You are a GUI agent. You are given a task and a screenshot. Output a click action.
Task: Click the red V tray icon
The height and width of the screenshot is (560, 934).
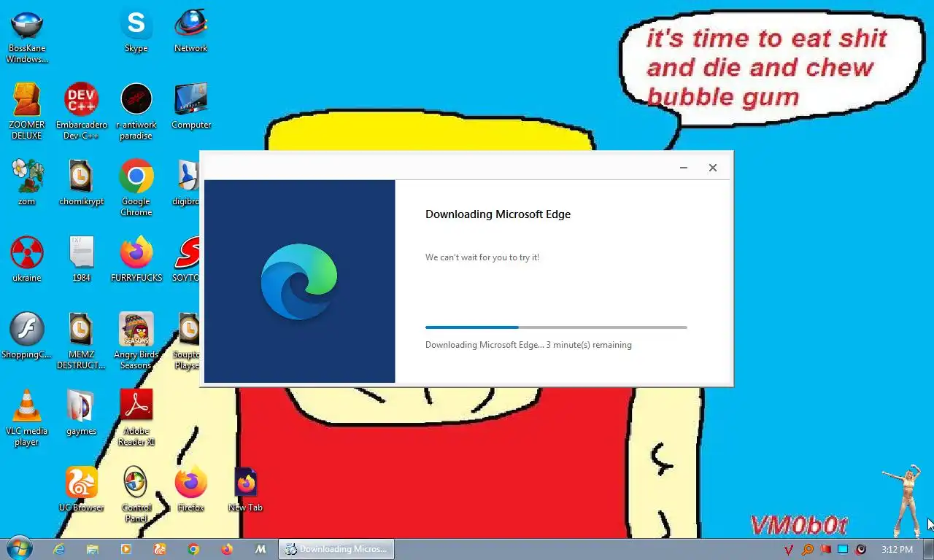coord(789,549)
